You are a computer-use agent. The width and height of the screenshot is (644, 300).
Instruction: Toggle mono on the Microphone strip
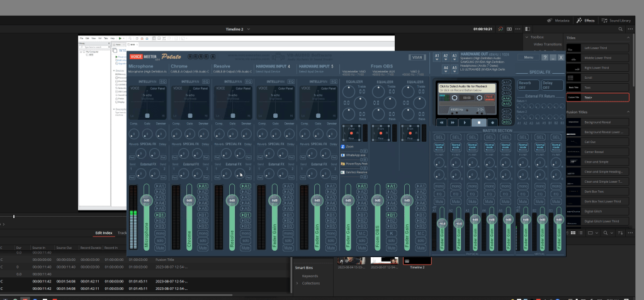coord(161,233)
